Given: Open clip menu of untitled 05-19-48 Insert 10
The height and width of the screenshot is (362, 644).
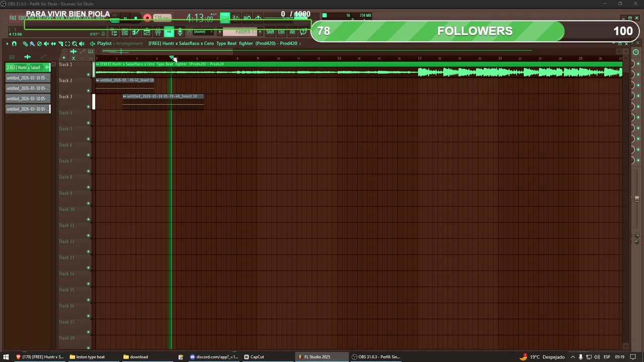Looking at the screenshot, I should click(124, 97).
